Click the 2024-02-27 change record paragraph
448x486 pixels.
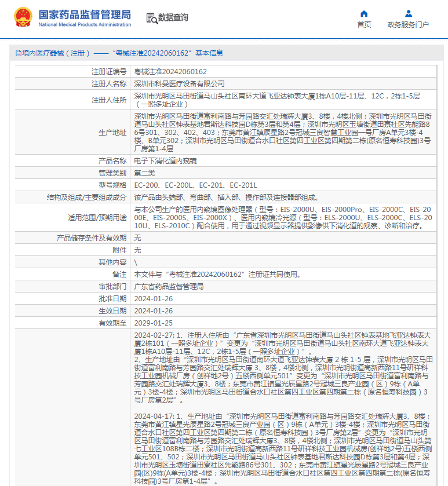(283, 368)
